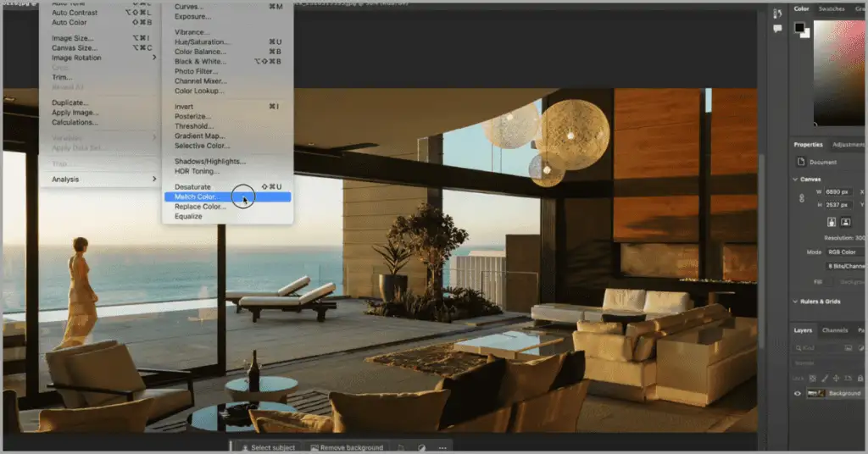Hide the Background layer eye icon
868x454 pixels.
point(798,393)
